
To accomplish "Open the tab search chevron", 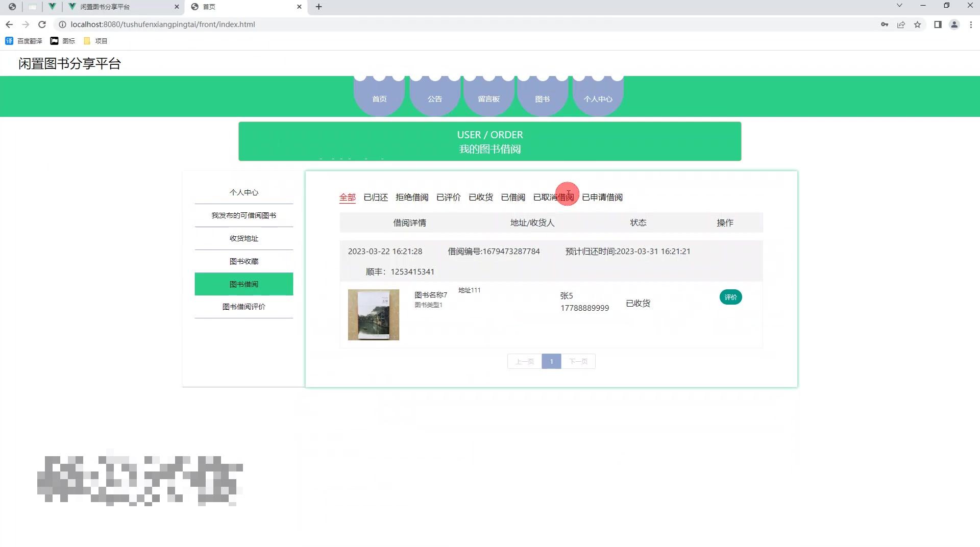I will (899, 7).
